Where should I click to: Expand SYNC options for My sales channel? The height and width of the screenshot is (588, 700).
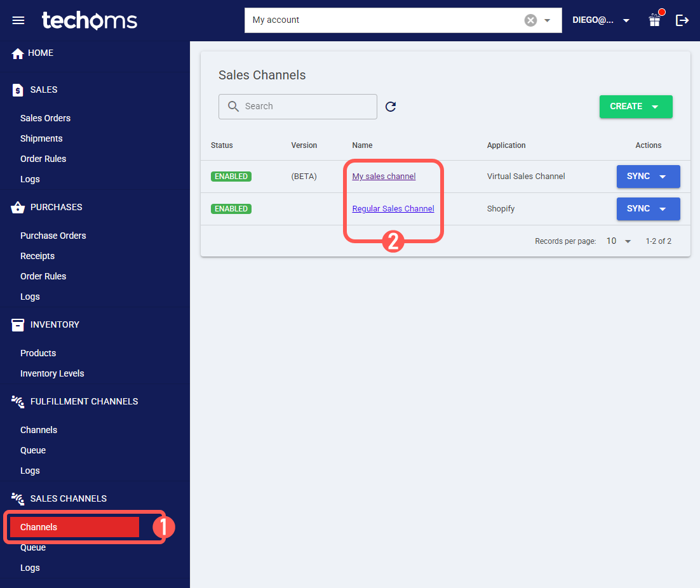(x=663, y=177)
